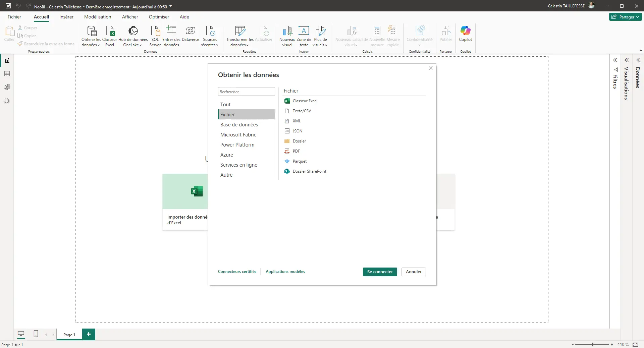644x348 pixels.
Task: Switch to report view in sidebar
Action: (x=7, y=60)
